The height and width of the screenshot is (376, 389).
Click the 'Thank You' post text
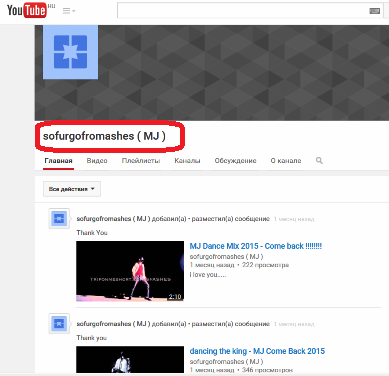(92, 233)
